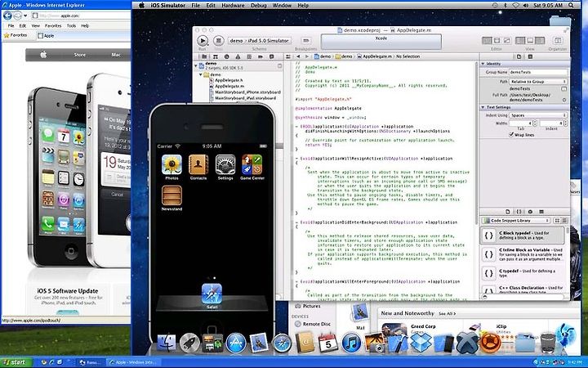Select the Assistant editor mode button
Viewport: 588px width, 368px height.
[x=497, y=41]
